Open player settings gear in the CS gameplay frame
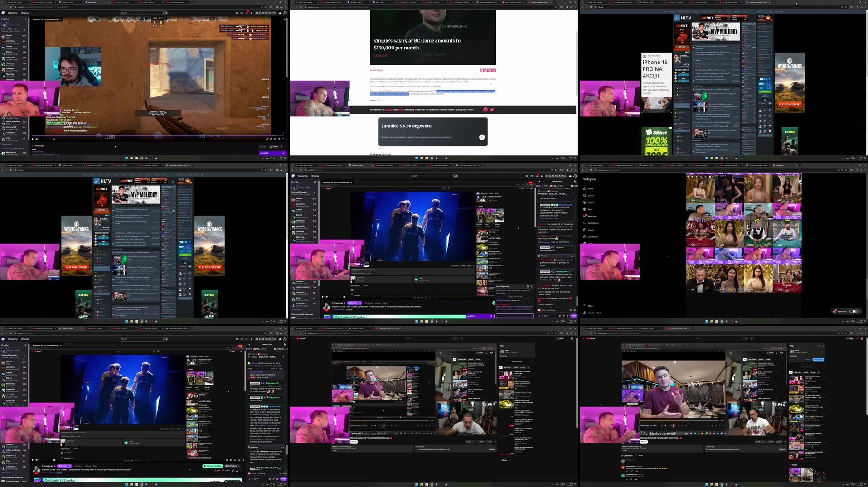Screen dimensions: 868x487 point(267,139)
